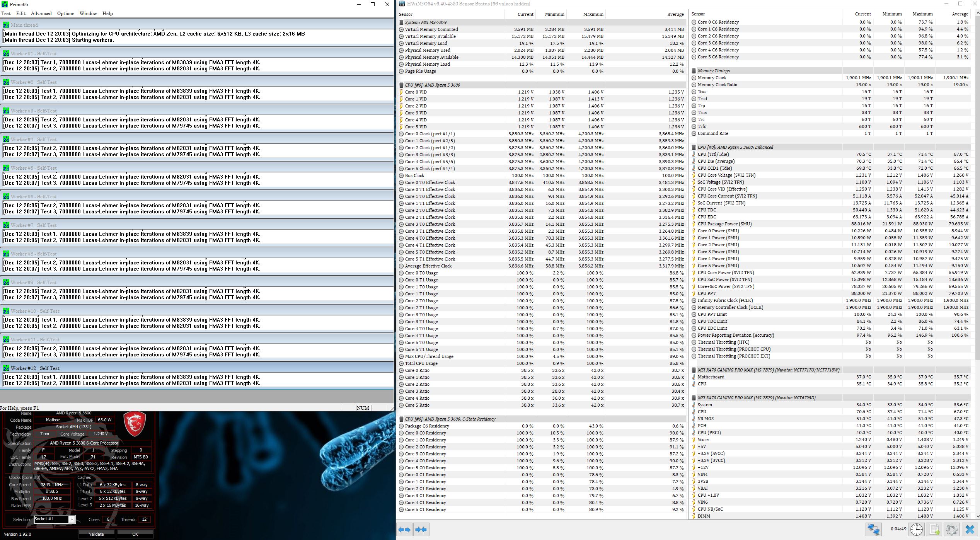Open HWiNFO sensor settings gear icon
980x540 pixels.
[952, 529]
